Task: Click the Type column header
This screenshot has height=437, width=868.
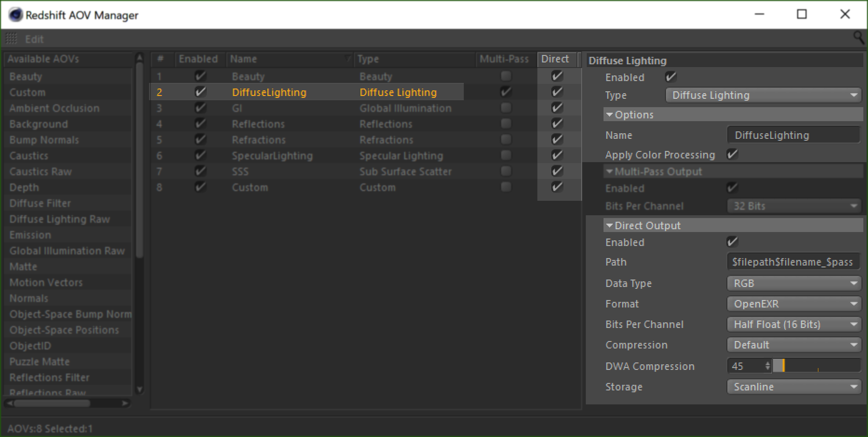Action: (x=414, y=59)
